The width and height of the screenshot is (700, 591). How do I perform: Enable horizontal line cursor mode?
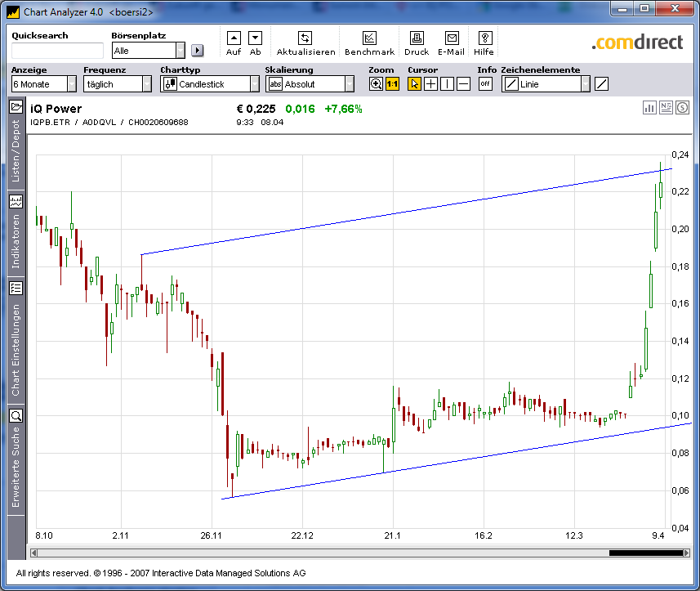pos(463,83)
